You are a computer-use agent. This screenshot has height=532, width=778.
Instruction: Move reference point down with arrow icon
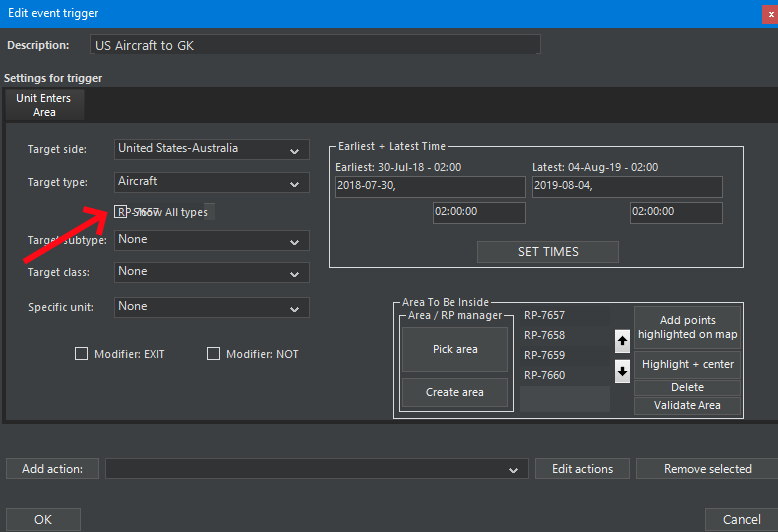coord(622,370)
